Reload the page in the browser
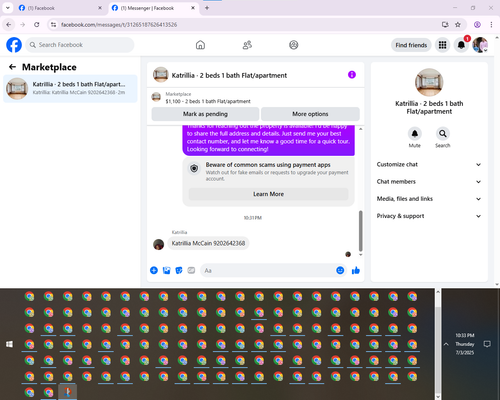 pyautogui.click(x=37, y=24)
